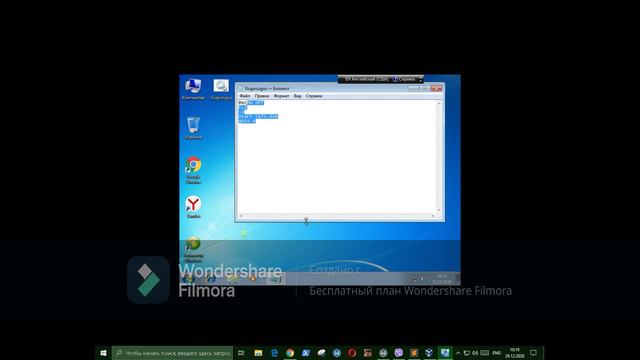The height and width of the screenshot is (360, 640).
Task: Close the Notepad window with the red X
Action: coord(436,88)
